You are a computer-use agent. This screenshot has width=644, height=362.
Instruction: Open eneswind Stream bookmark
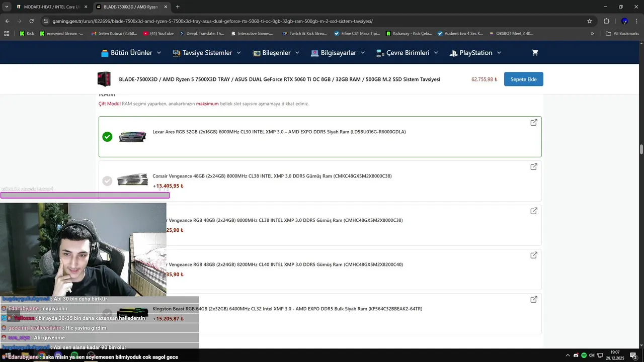point(61,34)
